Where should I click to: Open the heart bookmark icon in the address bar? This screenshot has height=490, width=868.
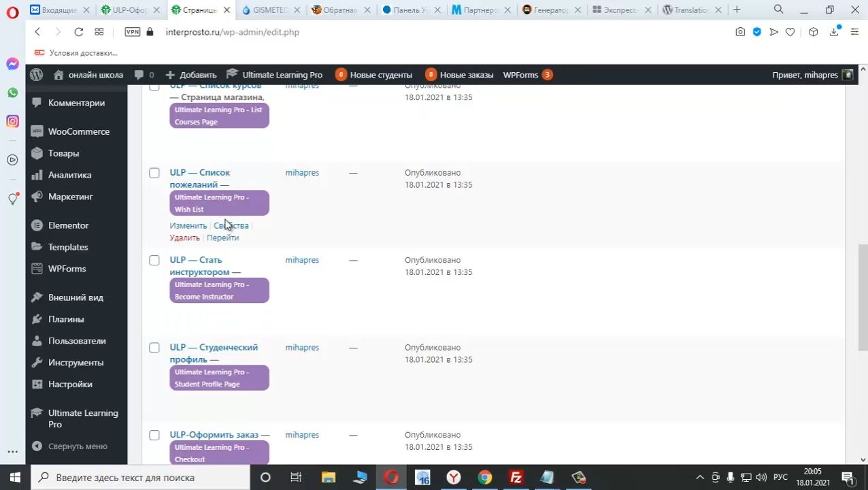coord(790,32)
